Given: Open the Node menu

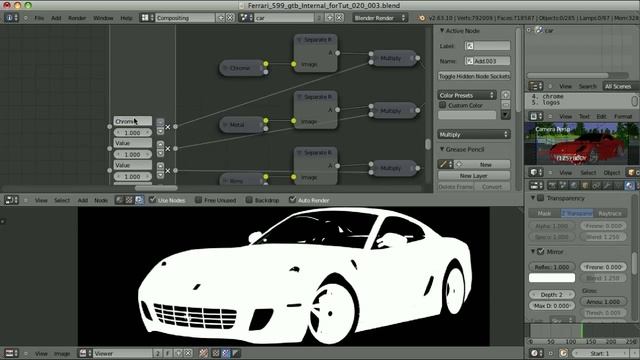Looking at the screenshot, I should pos(101,200).
